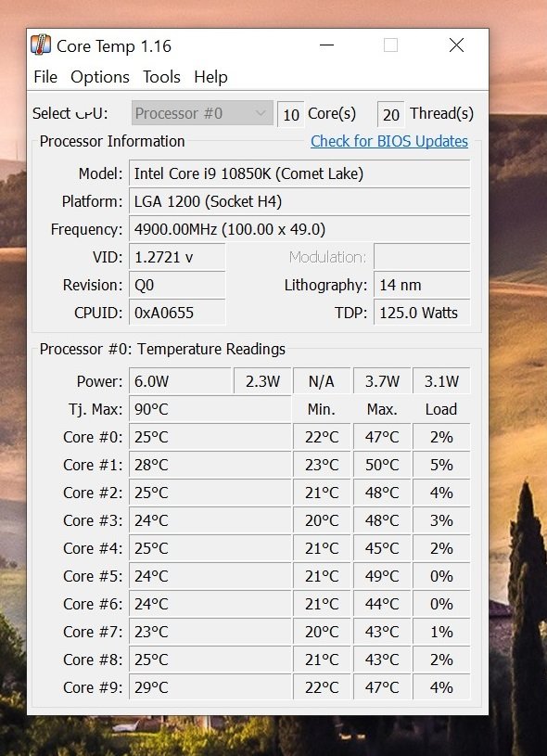
Task: Click the Core #0 temperature reading
Action: click(x=210, y=437)
